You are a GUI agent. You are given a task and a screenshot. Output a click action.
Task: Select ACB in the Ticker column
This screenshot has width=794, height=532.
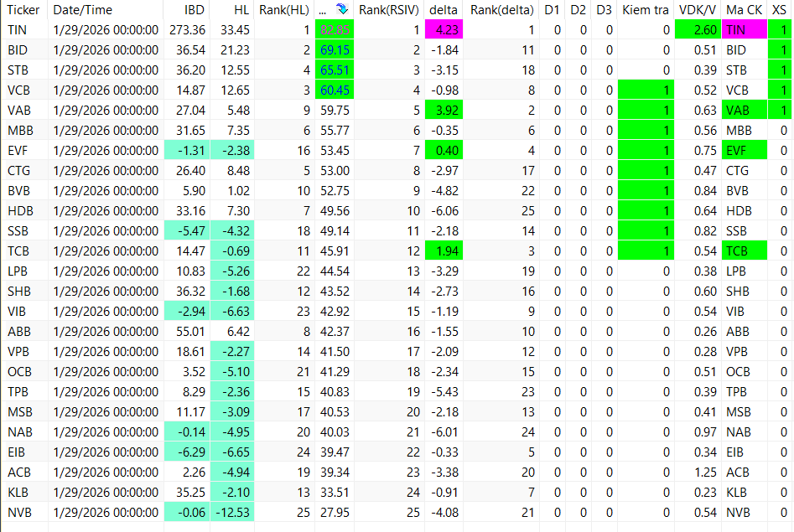(19, 473)
